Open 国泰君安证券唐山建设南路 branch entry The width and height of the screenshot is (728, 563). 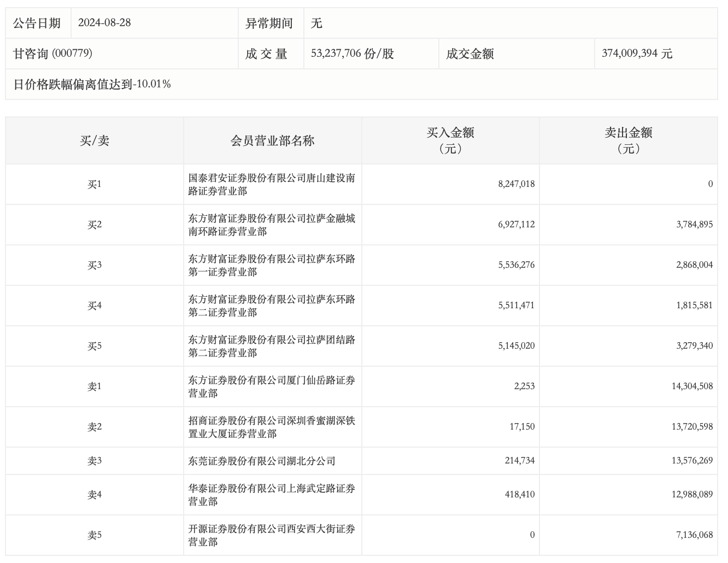point(272,185)
